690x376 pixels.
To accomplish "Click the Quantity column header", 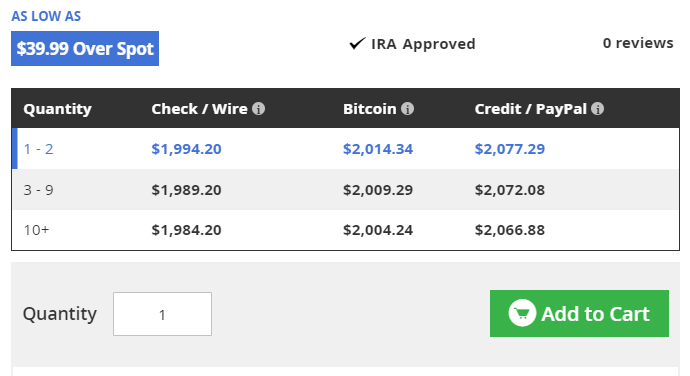I will (58, 109).
